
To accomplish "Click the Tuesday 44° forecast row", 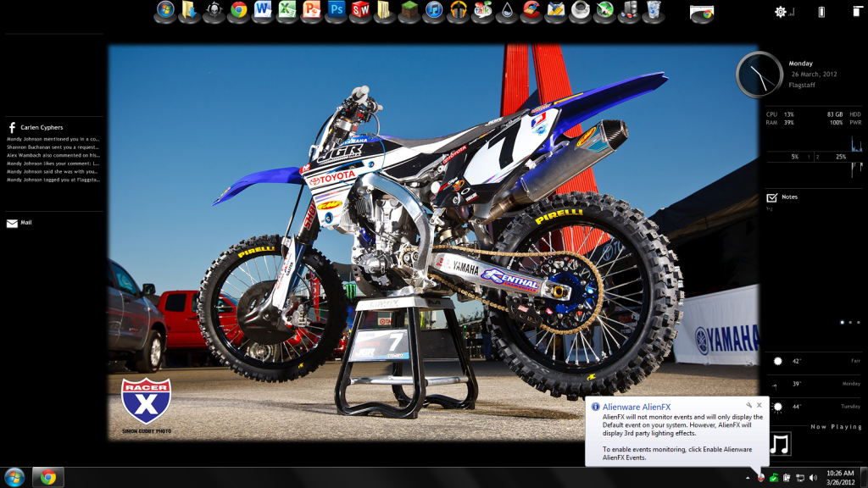I will (816, 407).
